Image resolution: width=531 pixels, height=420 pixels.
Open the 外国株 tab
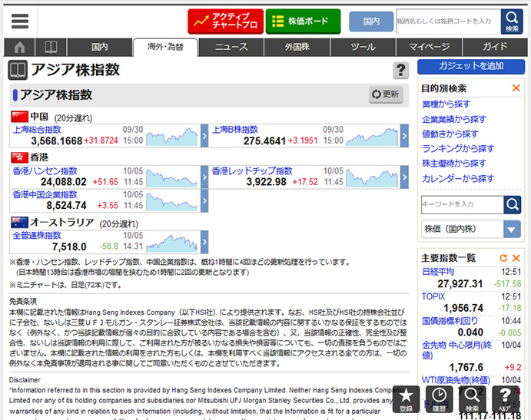[x=297, y=47]
